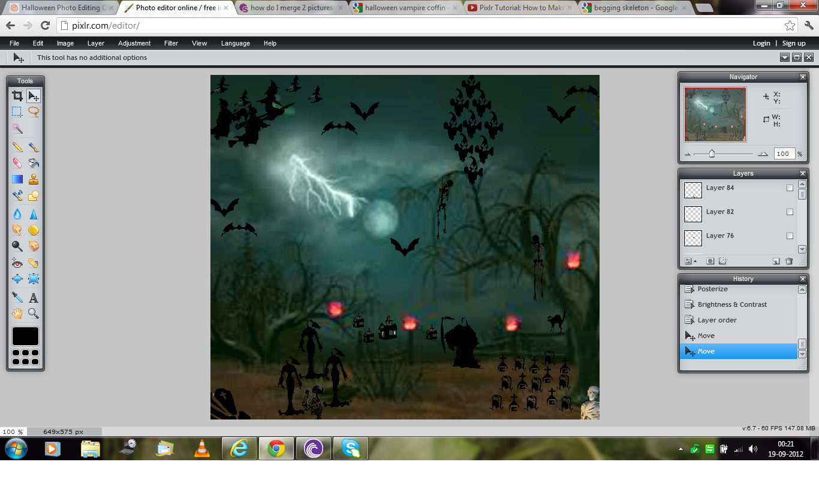Screen dimensions: 819x504
Task: Click the Sign up link
Action: [x=794, y=43]
